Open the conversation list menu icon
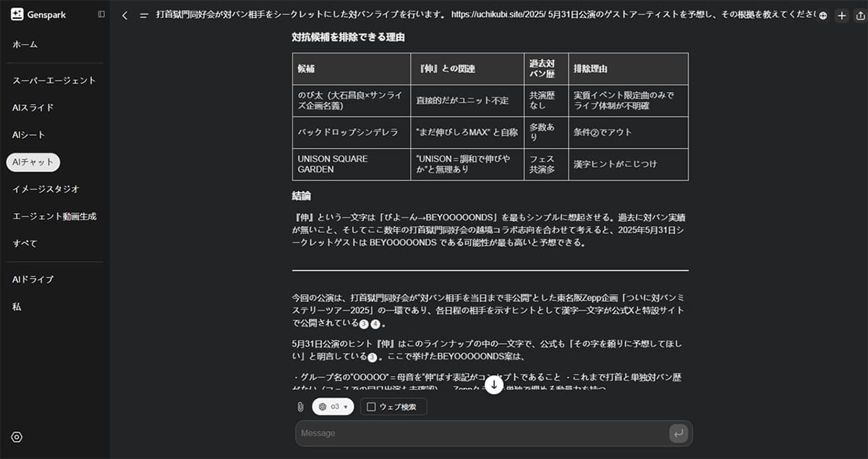 pos(143,15)
